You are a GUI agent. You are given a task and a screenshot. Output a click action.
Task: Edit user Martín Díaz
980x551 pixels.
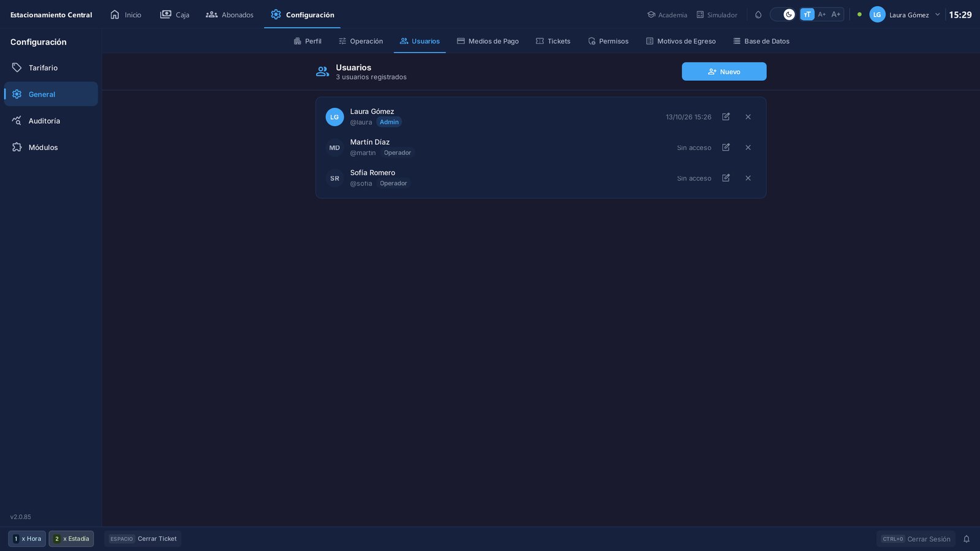(726, 148)
